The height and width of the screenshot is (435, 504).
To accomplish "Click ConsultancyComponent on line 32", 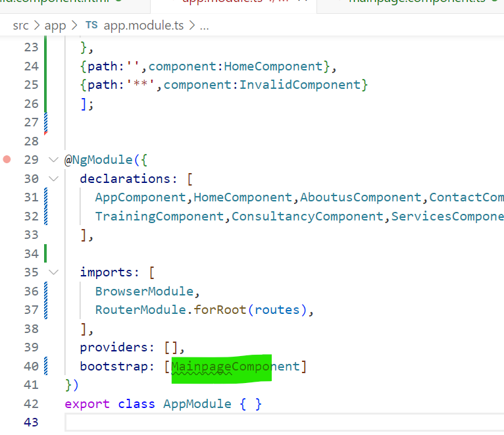I will click(x=307, y=216).
